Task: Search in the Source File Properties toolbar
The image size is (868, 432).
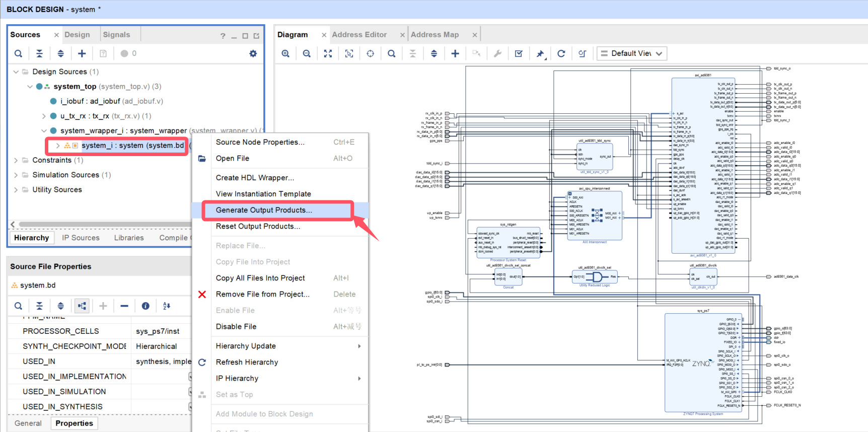Action: [18, 306]
